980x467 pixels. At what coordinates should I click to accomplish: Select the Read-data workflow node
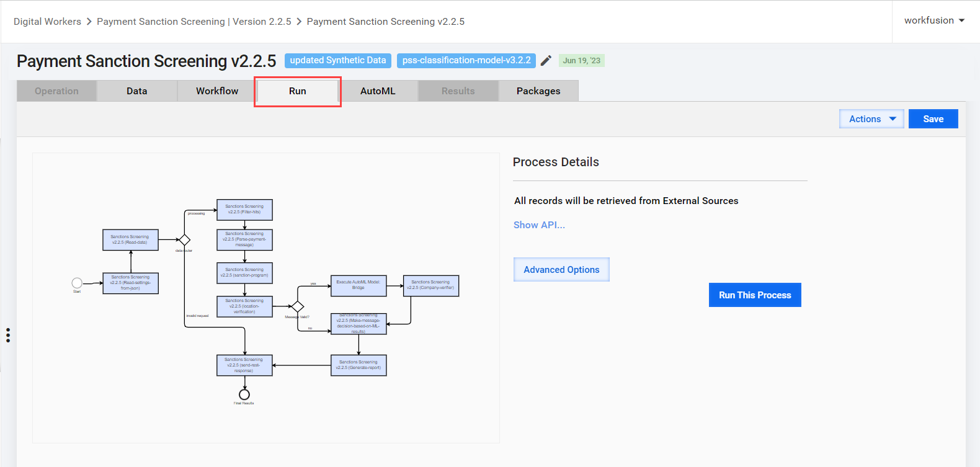click(130, 240)
